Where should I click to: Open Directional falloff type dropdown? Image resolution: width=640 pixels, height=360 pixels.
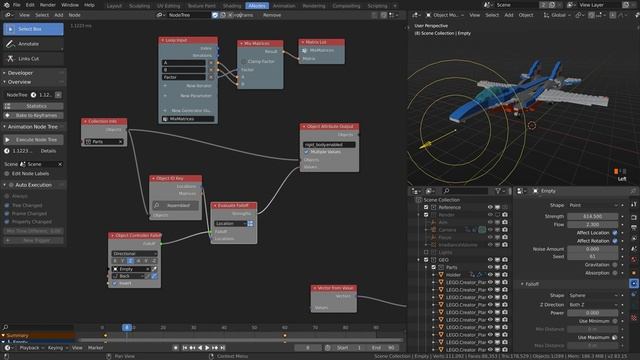pyautogui.click(x=134, y=253)
